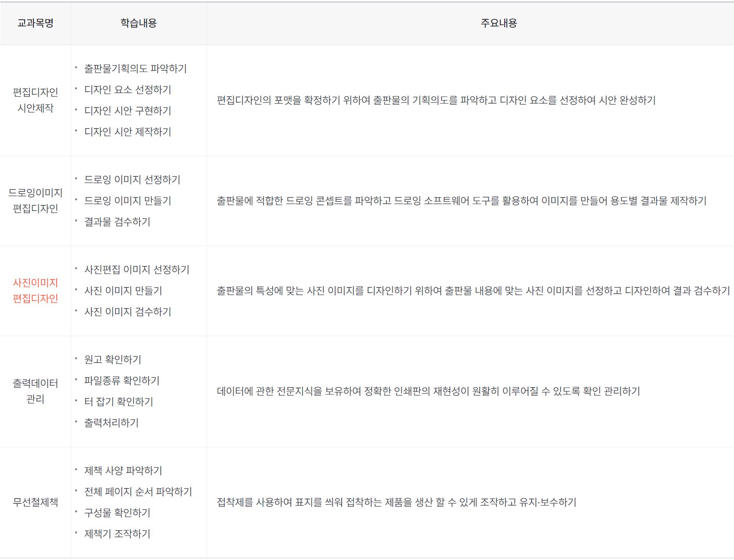Select the 제책 사양 파악하기 item

[123, 470]
